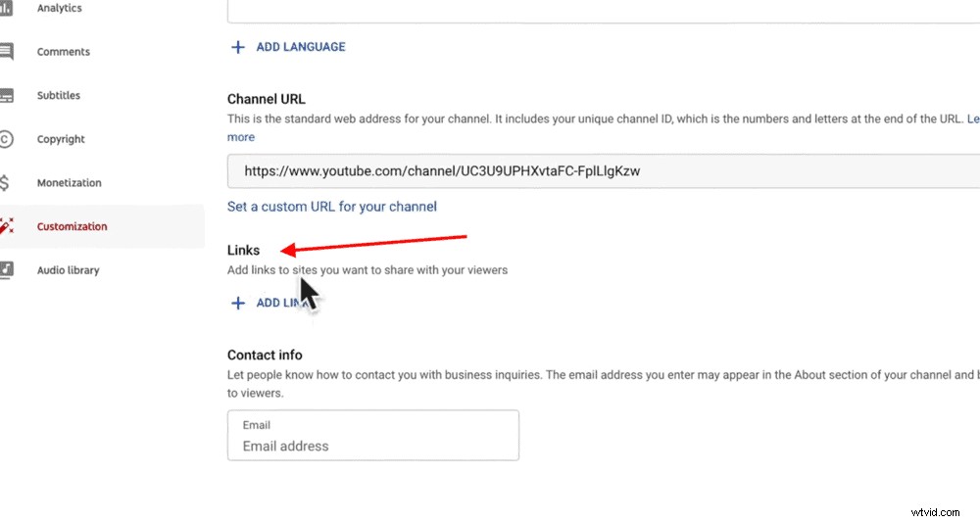Focus the Email address input field
This screenshot has width=980, height=522.
[372, 446]
